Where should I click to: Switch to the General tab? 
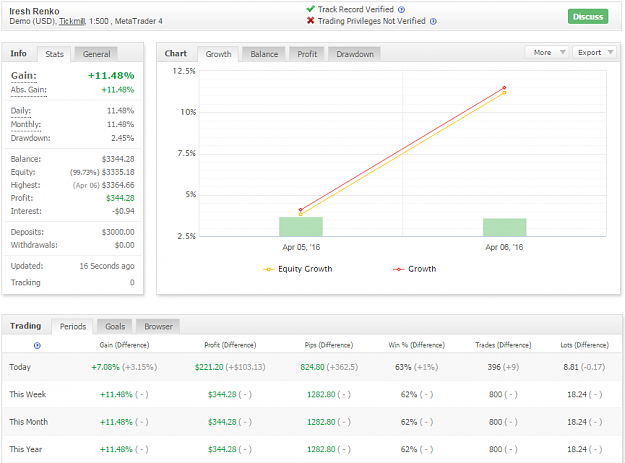(96, 54)
